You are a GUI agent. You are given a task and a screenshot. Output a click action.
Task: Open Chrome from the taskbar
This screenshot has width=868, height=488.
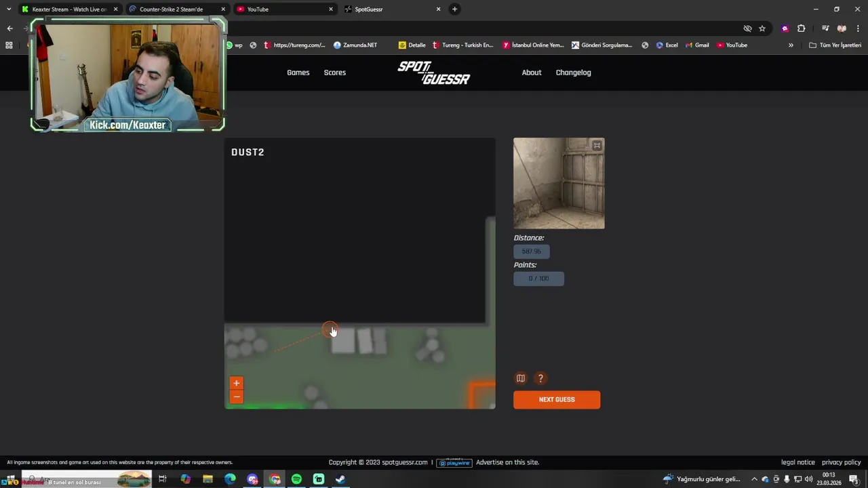coord(275,479)
